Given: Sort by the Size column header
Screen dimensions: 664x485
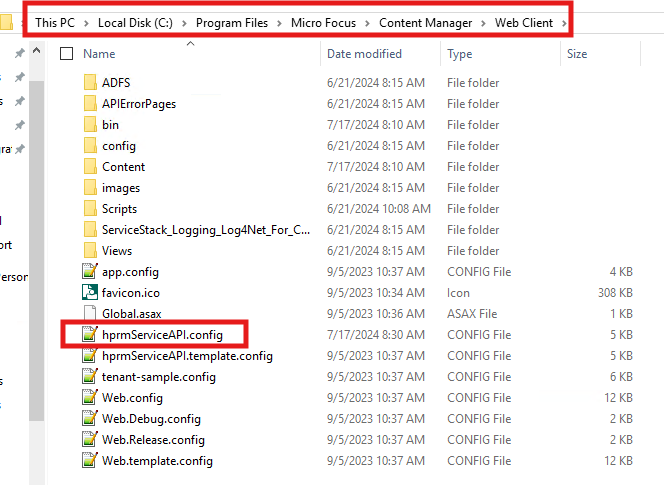Looking at the screenshot, I should click(x=577, y=54).
